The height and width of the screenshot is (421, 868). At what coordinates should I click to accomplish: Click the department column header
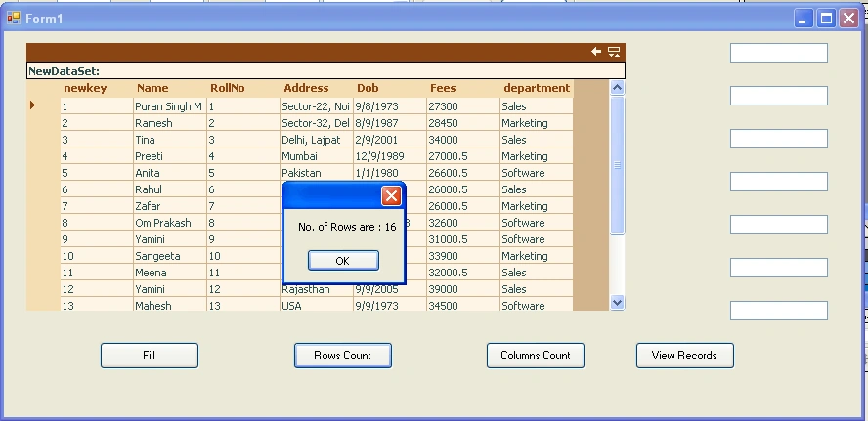pyautogui.click(x=537, y=88)
